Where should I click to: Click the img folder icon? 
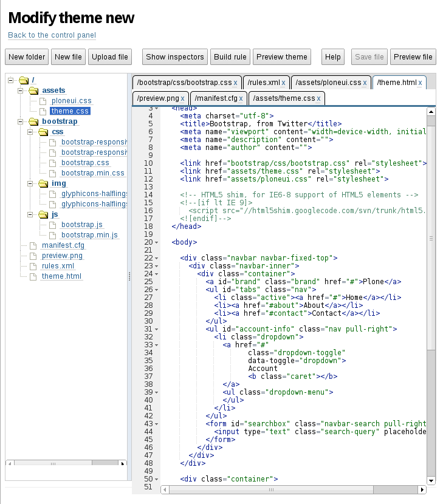tap(43, 183)
